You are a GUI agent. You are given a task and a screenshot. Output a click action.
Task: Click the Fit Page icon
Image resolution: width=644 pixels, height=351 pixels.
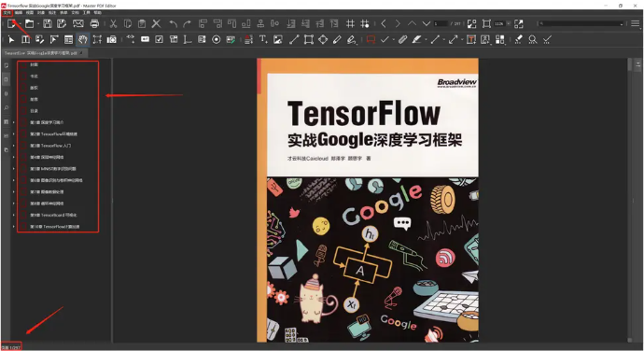(472, 24)
